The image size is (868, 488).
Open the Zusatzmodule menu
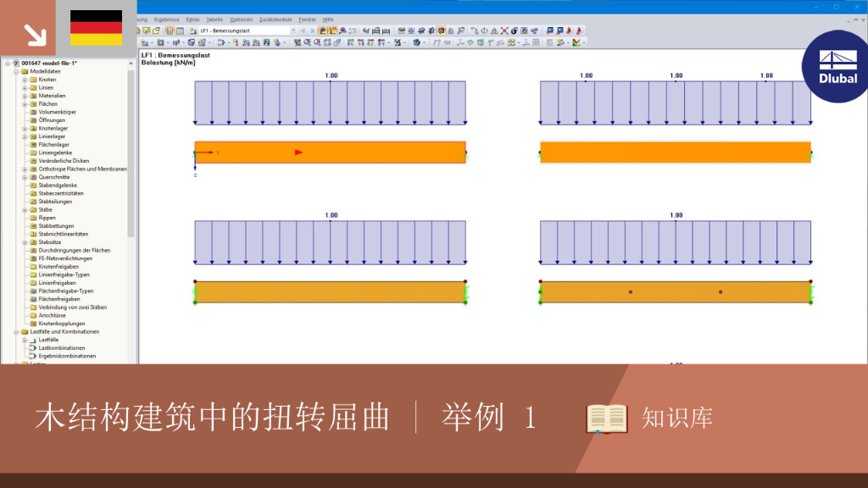coord(275,19)
